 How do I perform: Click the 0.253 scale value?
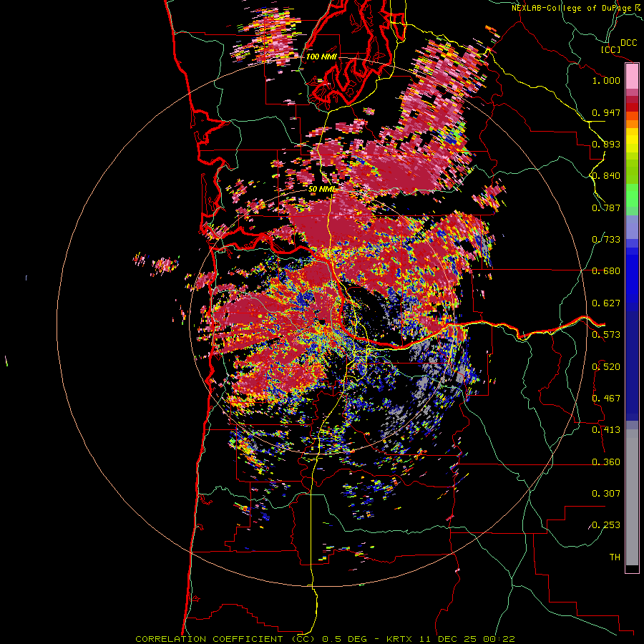[606, 525]
